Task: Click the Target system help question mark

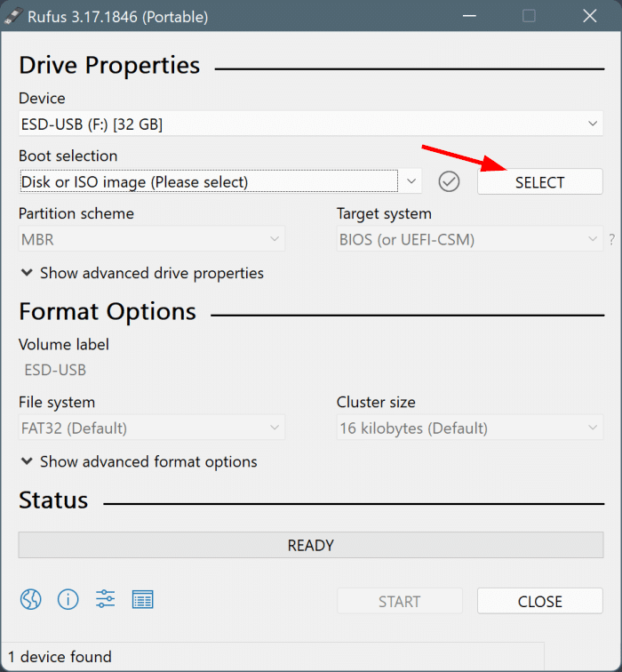Action: (612, 240)
